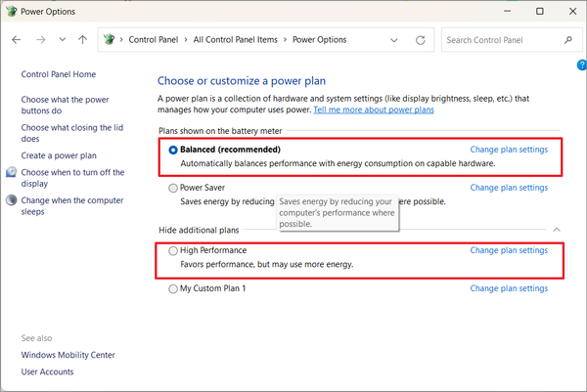Go back using the back arrow

pos(16,40)
